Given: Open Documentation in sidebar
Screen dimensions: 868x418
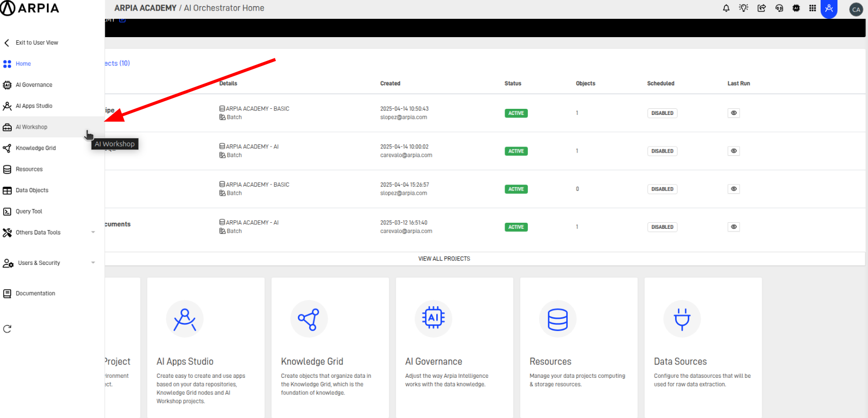Looking at the screenshot, I should click(36, 293).
